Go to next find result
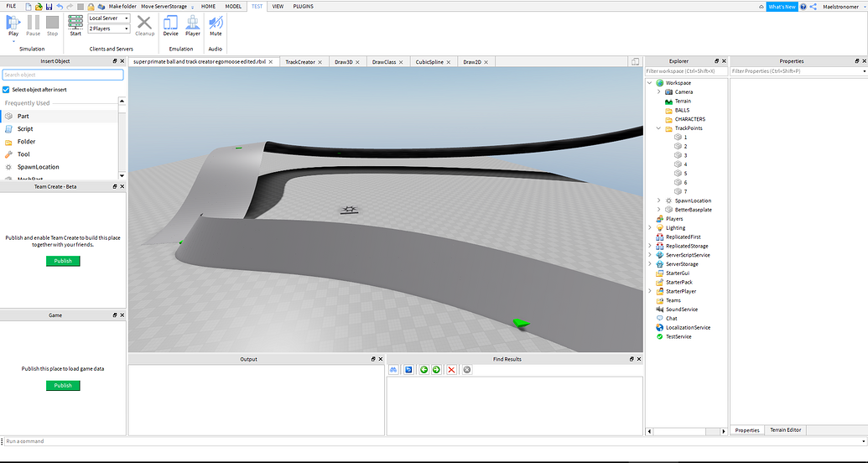 (436, 369)
